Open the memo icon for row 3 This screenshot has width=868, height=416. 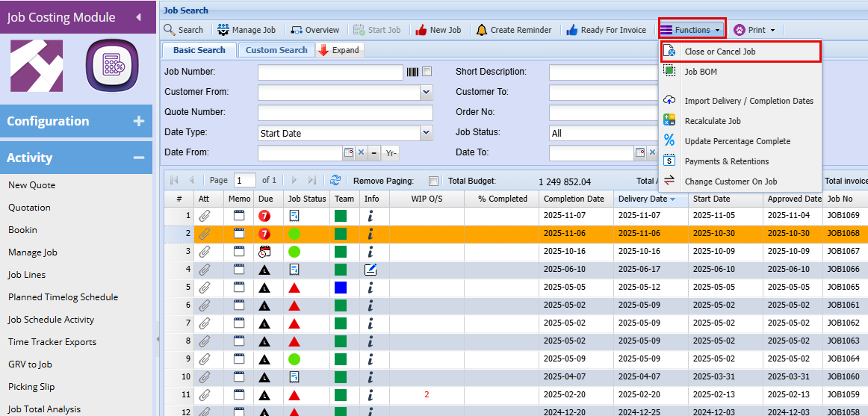click(239, 251)
